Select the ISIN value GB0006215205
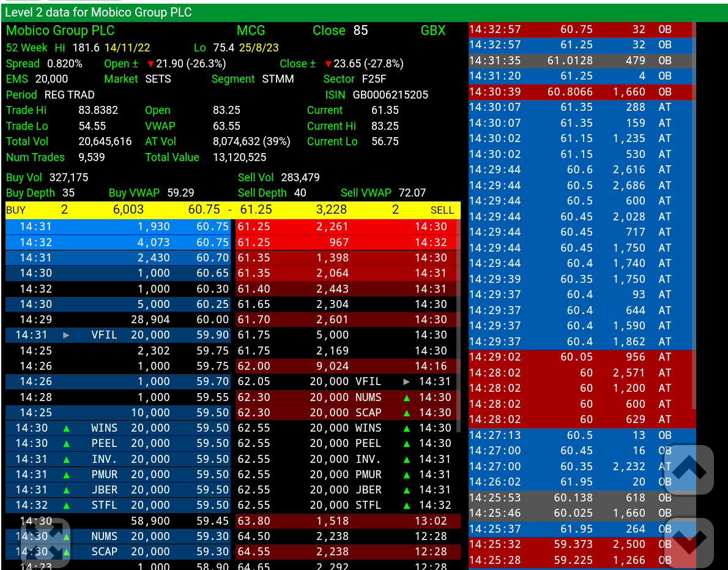 coord(390,95)
